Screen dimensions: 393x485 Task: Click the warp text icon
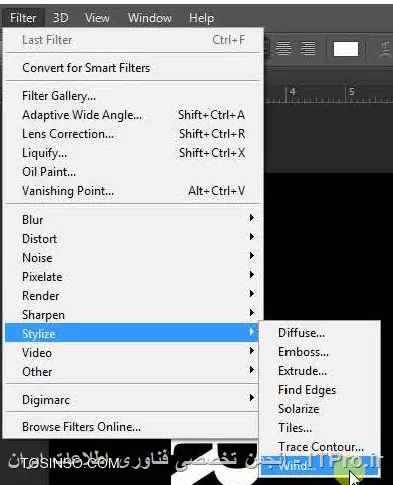tap(385, 49)
